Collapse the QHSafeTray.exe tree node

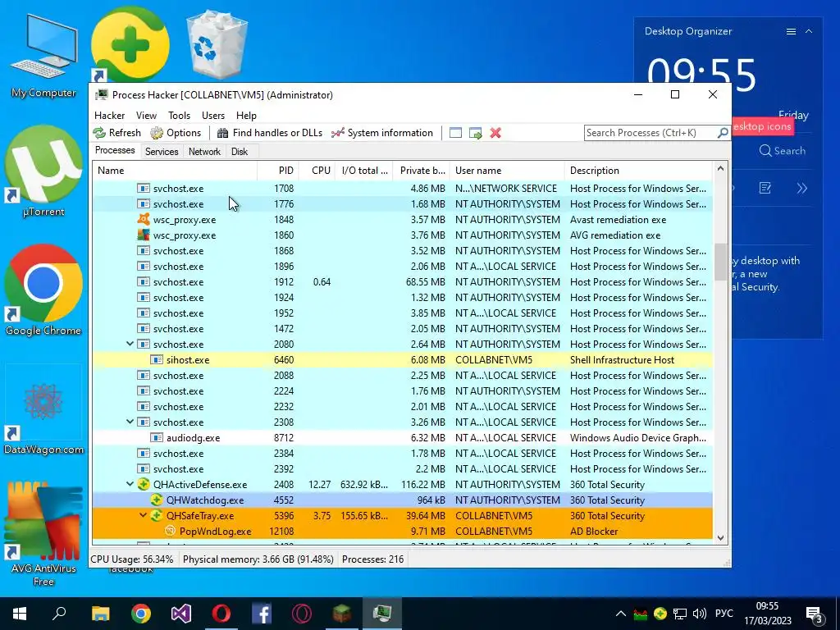(143, 515)
